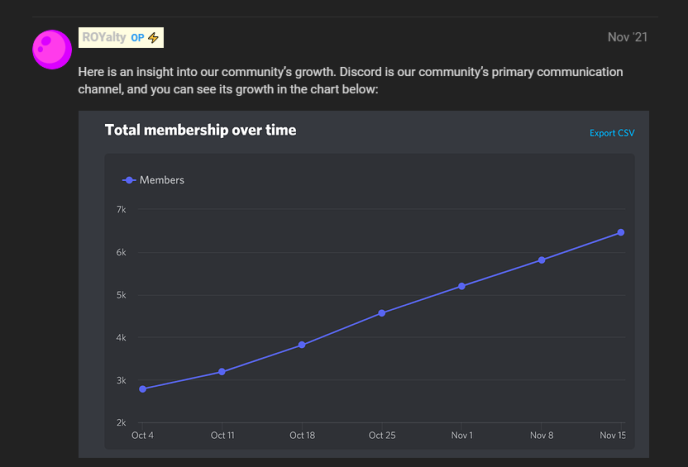Open the ROYalty username link
The image size is (688, 467).
[x=104, y=37]
